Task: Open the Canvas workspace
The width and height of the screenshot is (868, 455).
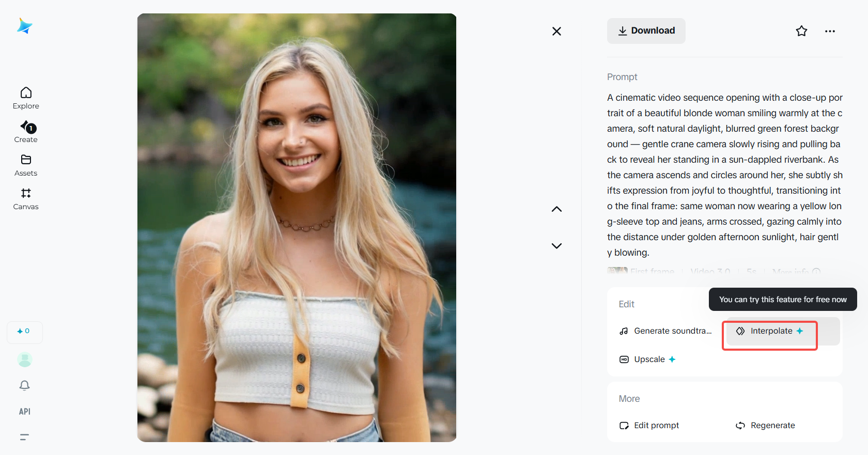Action: [26, 198]
